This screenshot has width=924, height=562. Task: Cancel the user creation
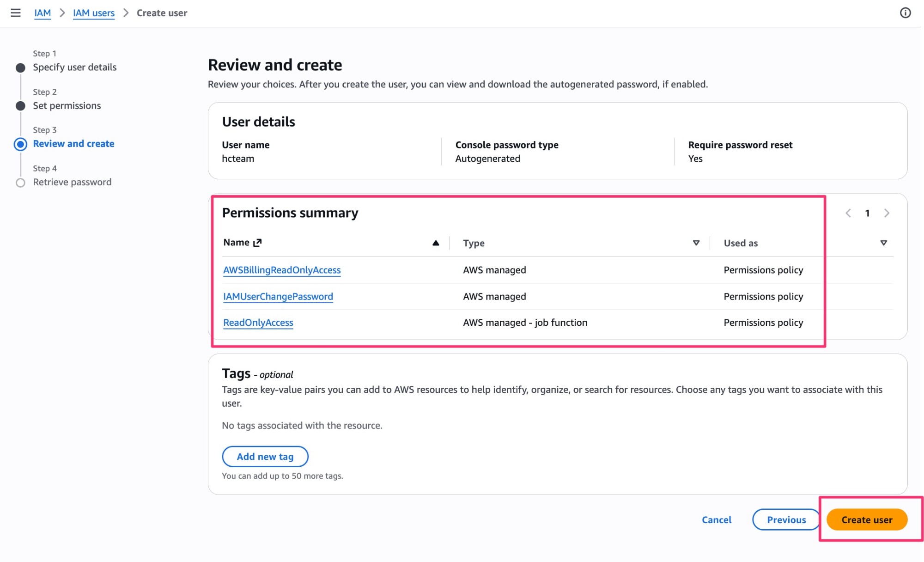[x=717, y=519]
